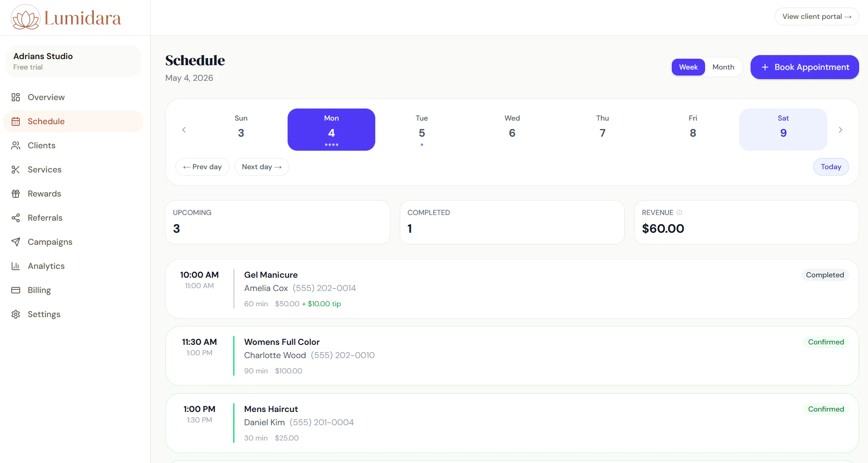
Task: Open the Mens Haircut appointment
Action: 512,423
